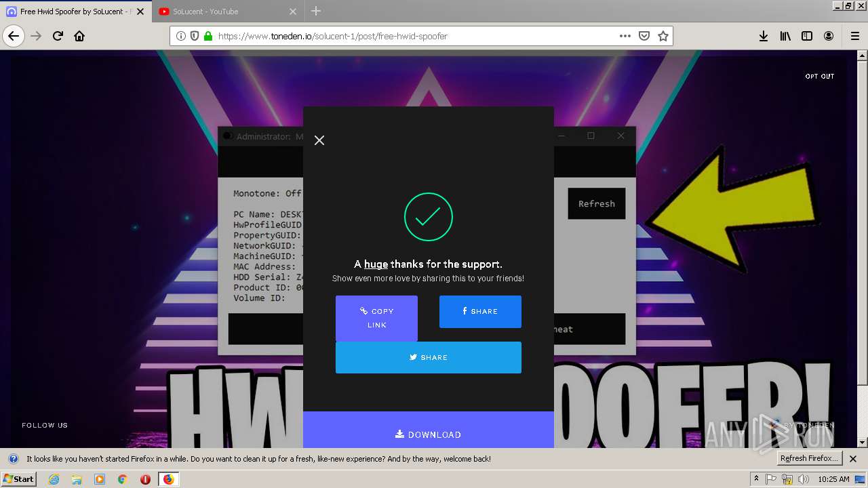The width and height of the screenshot is (868, 488).
Task: Open Opera from taskbar
Action: (x=145, y=479)
